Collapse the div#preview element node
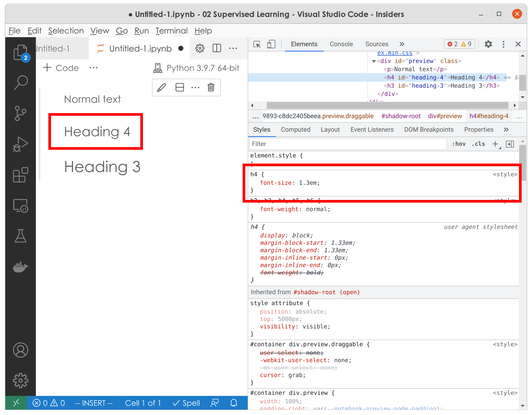Screen dimensions: 532x415 coord(374,61)
